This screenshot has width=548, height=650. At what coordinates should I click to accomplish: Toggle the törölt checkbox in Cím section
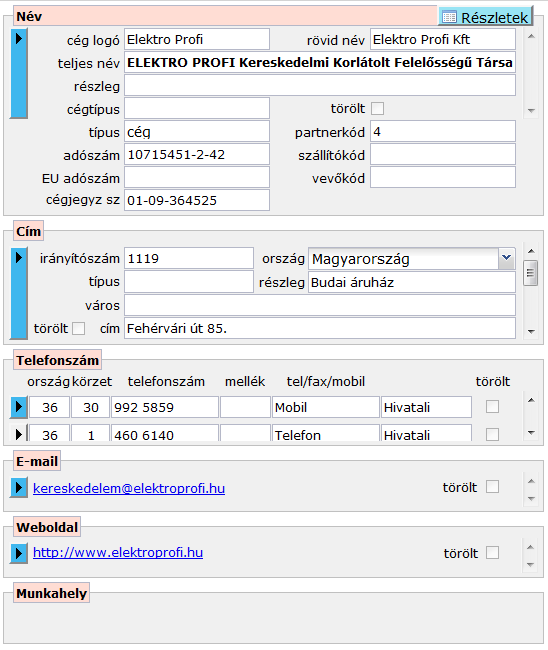78,328
